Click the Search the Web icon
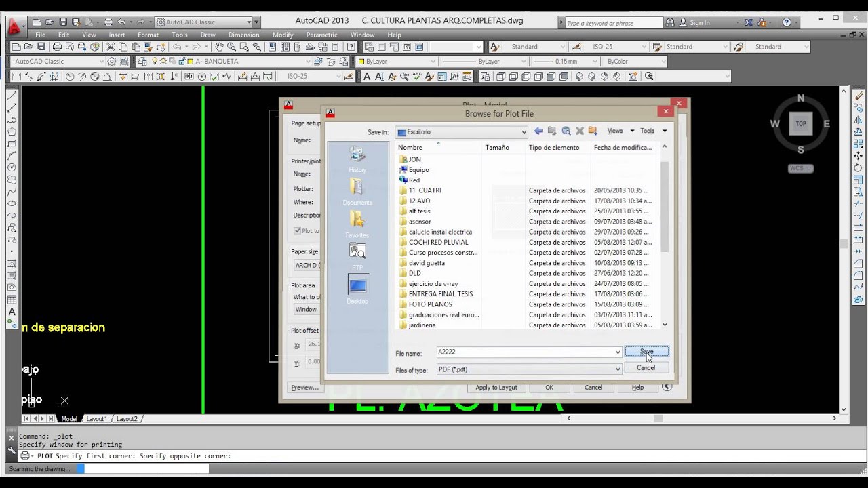Viewport: 868px width, 488px height. [566, 131]
